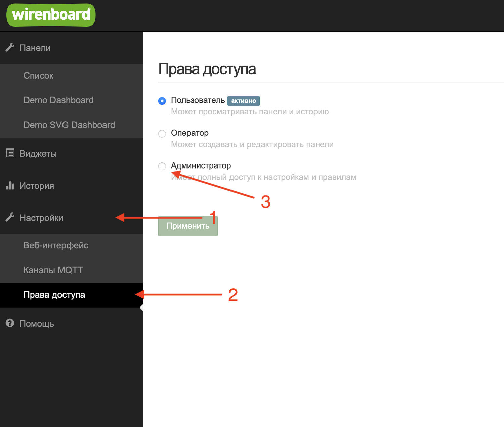The height and width of the screenshot is (427, 504).
Task: Select the Оператор radio button
Action: 162,134
